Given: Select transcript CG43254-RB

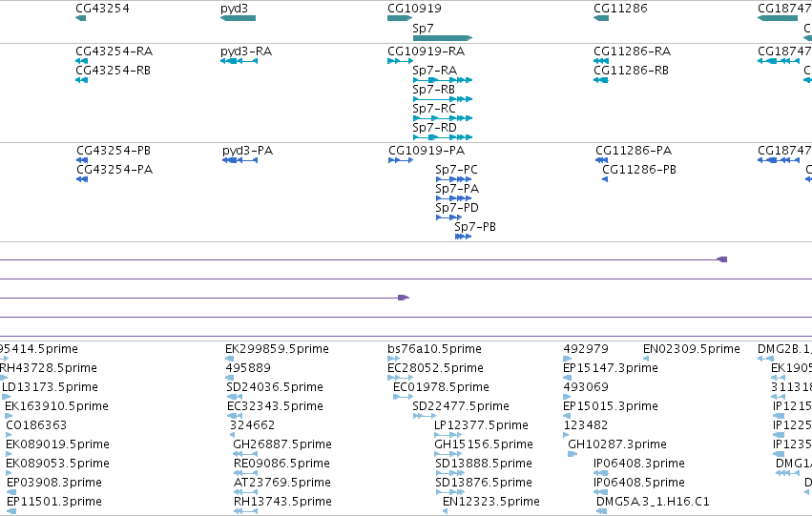Looking at the screenshot, I should [113, 71].
